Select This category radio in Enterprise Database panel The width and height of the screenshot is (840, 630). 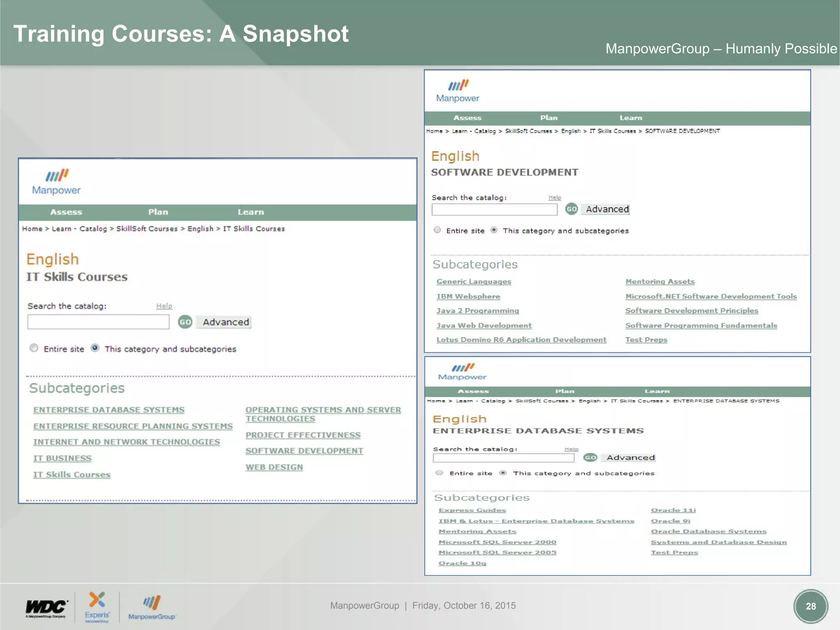pos(503,472)
